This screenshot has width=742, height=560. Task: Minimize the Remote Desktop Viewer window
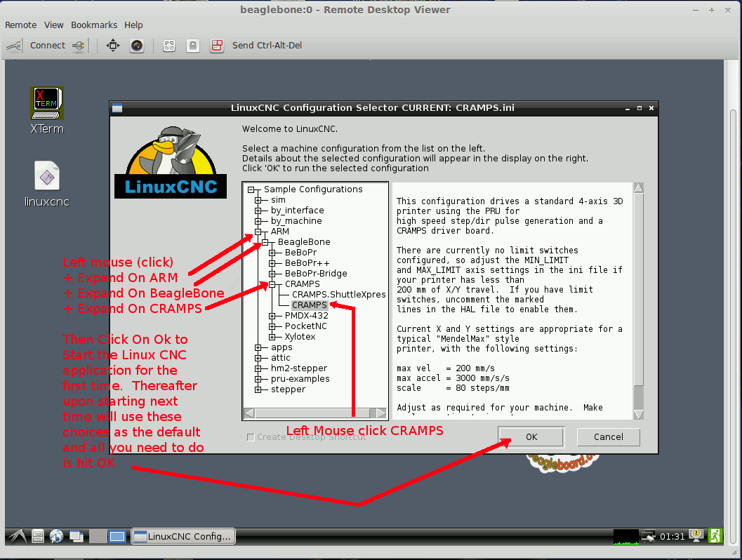(x=696, y=10)
